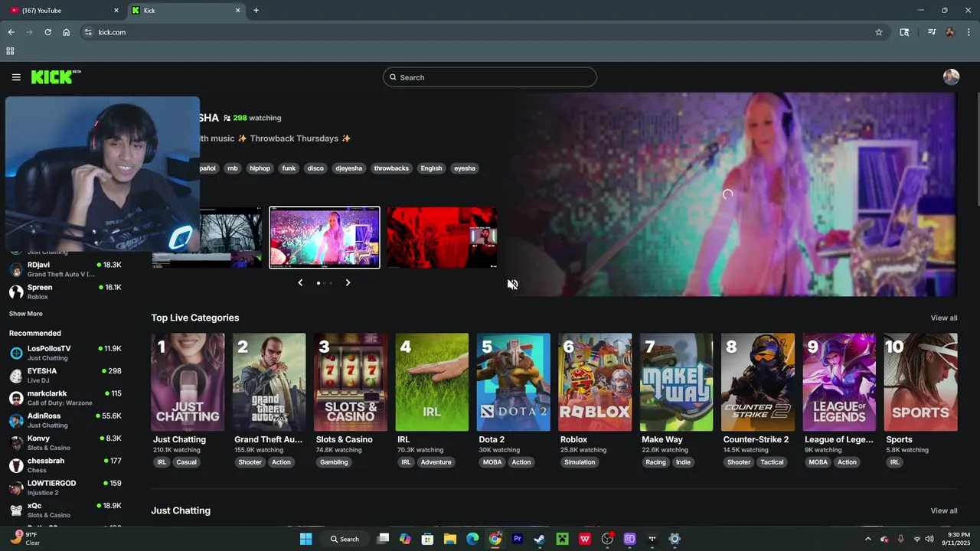The image size is (980, 551).
Task: Click the hiphop tag on featured stream
Action: coord(260,168)
